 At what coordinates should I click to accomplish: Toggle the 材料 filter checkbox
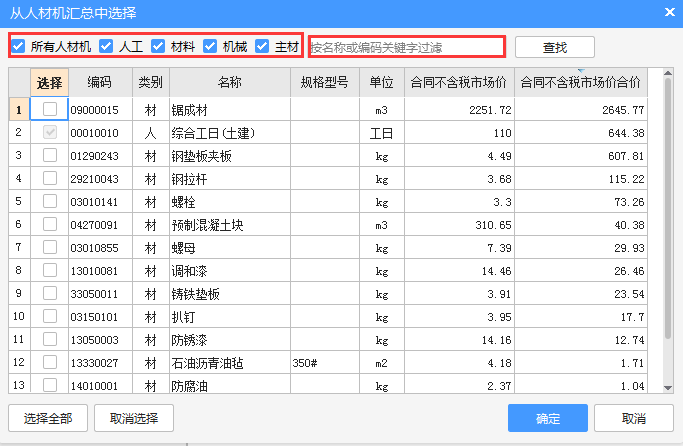pyautogui.click(x=158, y=46)
